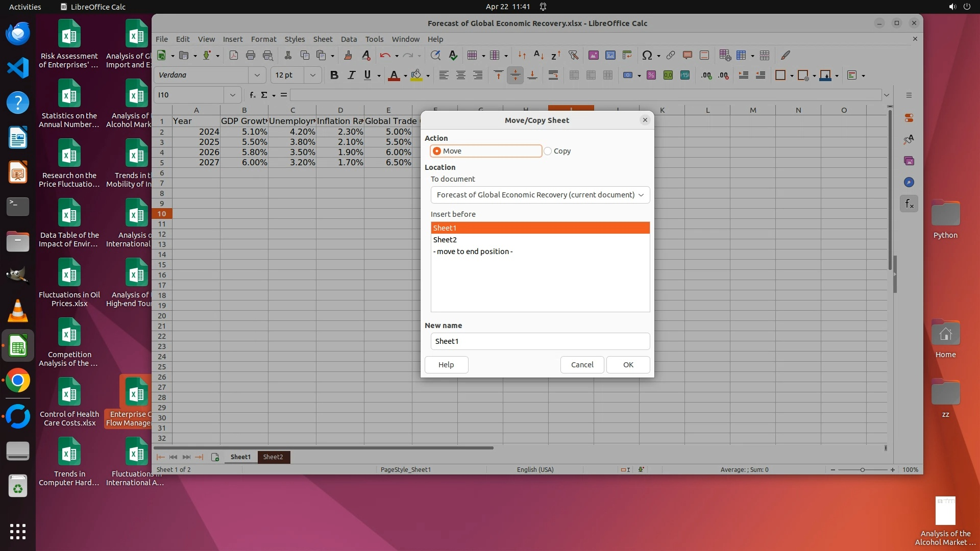Open the font name dropdown

point(257,75)
